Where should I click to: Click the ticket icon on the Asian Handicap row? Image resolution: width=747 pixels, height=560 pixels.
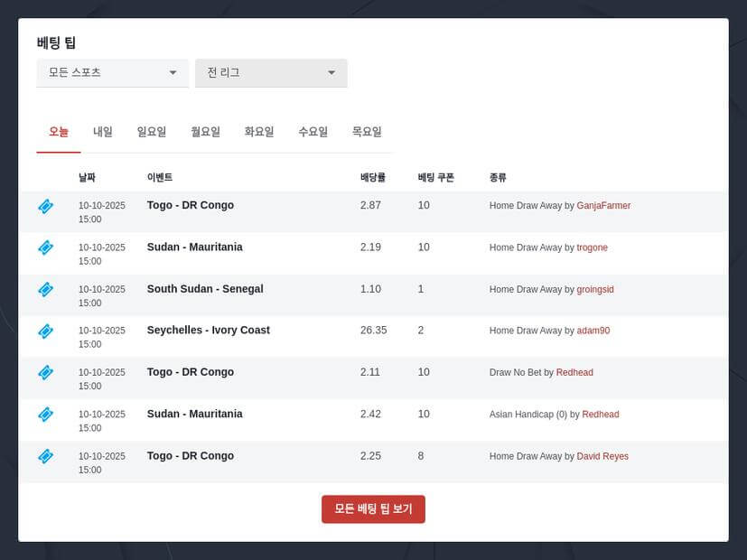[45, 415]
